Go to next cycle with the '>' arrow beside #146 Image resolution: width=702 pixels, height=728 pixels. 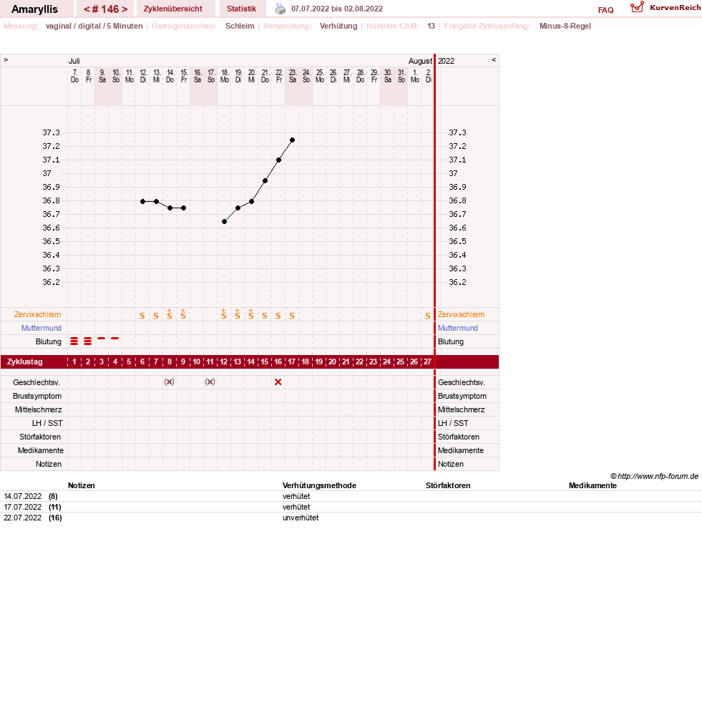click(x=125, y=9)
